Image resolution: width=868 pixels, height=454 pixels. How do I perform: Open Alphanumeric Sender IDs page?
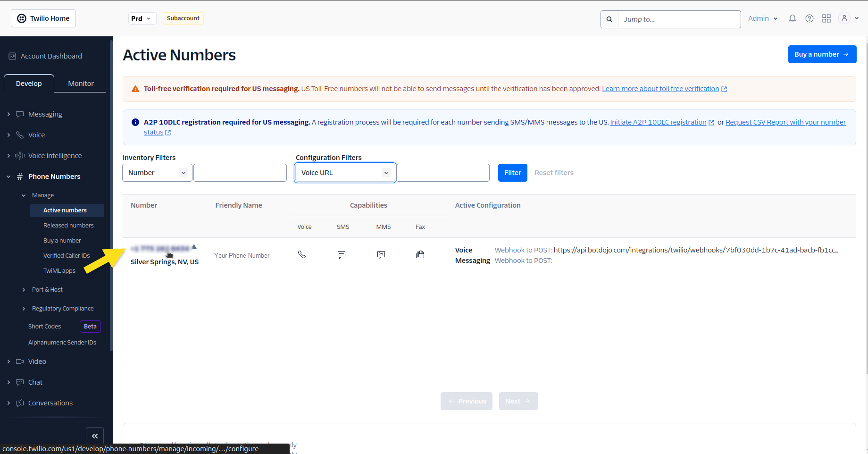(62, 343)
